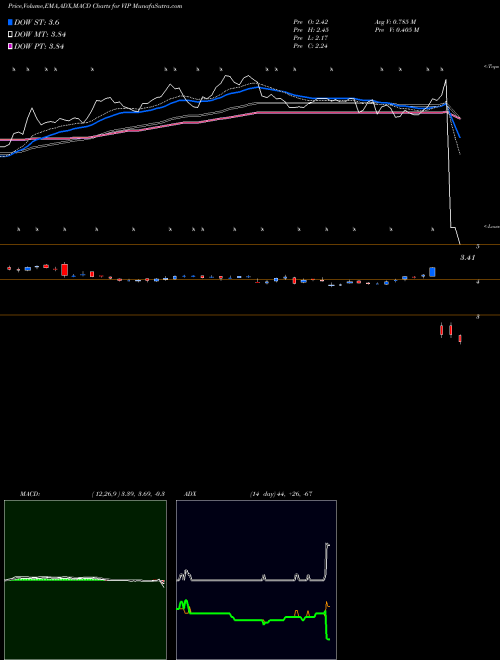This screenshot has height=660, width=500.
Task: Click the white price spike peak before crash
Action: pyautogui.click(x=446, y=80)
